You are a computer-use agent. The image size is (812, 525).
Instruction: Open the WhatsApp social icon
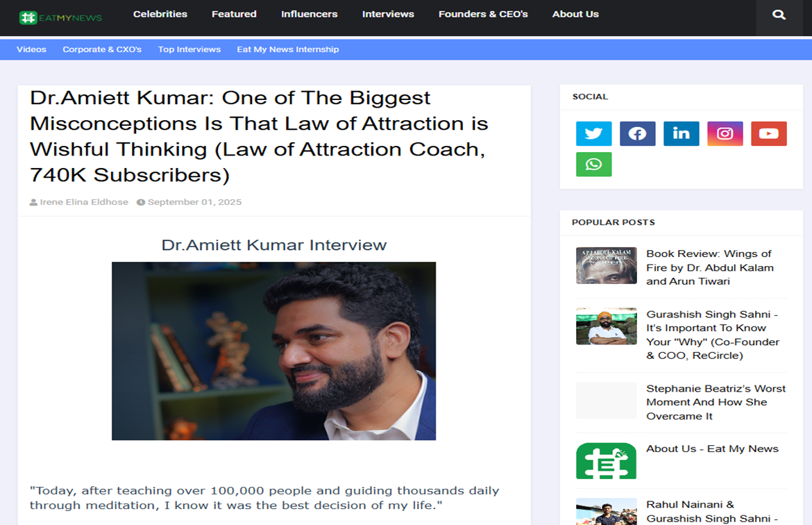pos(593,165)
